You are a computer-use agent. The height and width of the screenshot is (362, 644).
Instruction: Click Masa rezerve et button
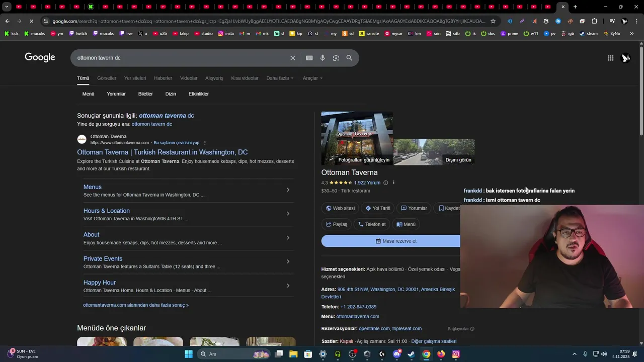pyautogui.click(x=391, y=241)
